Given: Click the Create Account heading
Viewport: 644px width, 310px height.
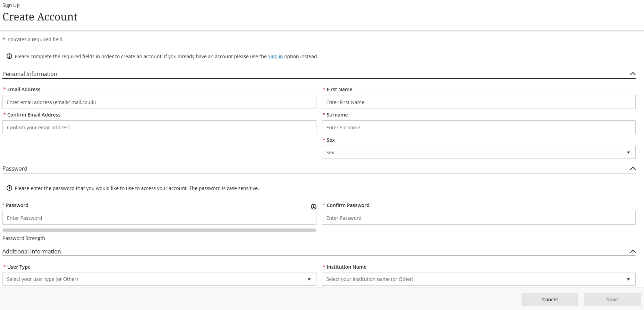Looking at the screenshot, I should (40, 17).
